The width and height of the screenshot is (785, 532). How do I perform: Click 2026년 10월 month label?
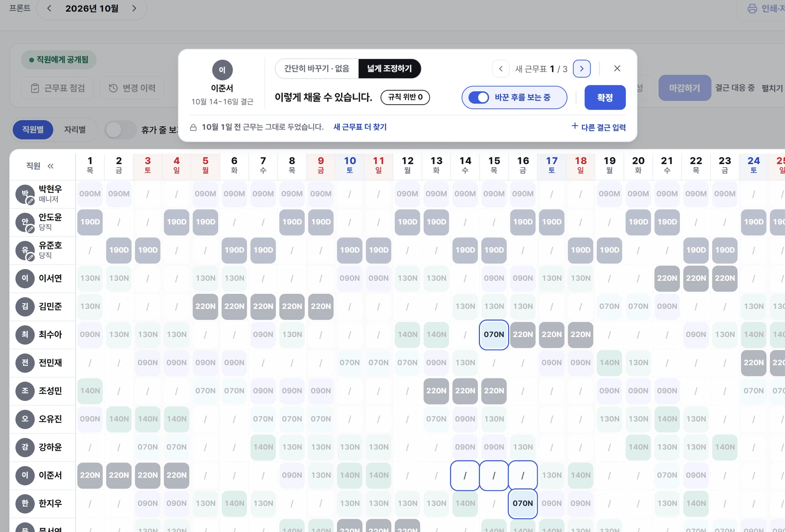point(92,8)
